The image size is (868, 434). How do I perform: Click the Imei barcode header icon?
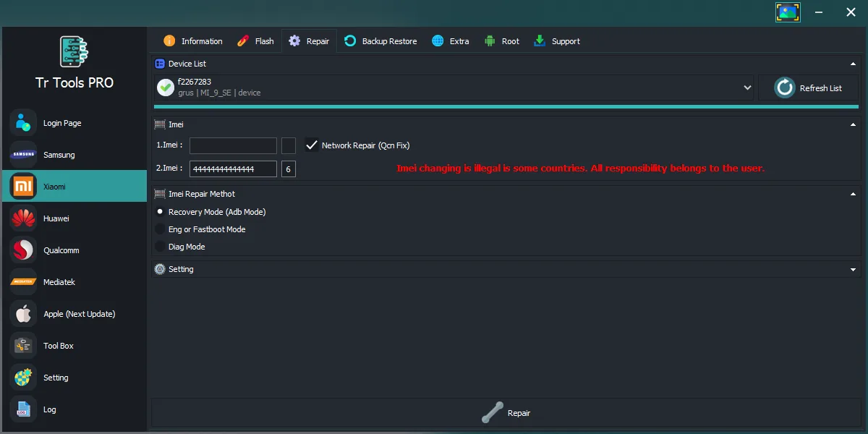(160, 124)
